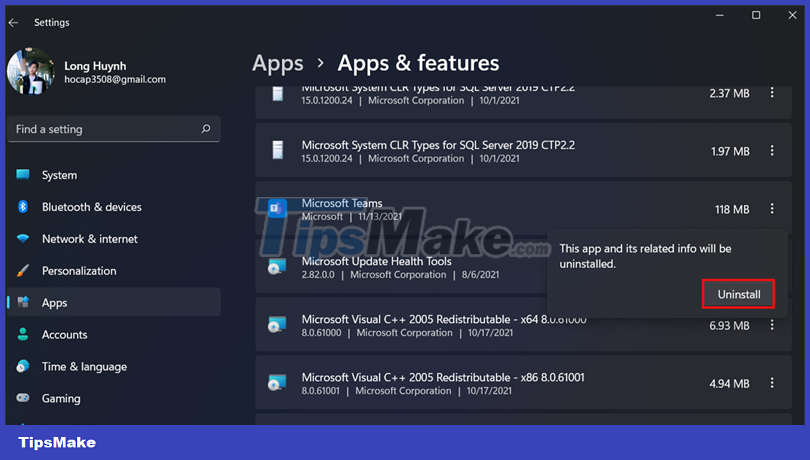This screenshot has width=810, height=460.
Task: Click the 118 MB size value
Action: [732, 209]
